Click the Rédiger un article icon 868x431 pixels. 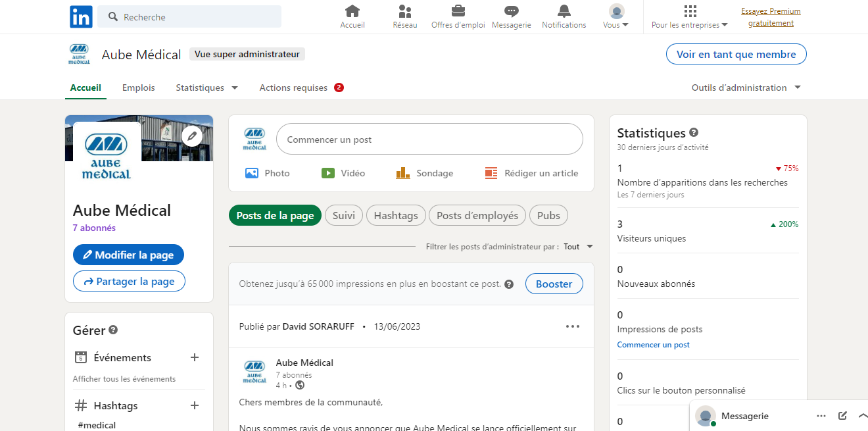pyautogui.click(x=491, y=173)
